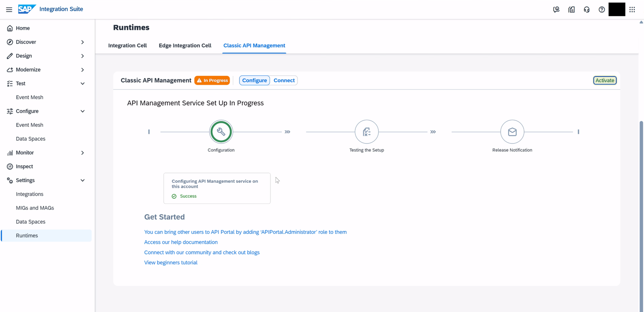Open the APIPortal.Administrator role link
Image resolution: width=644 pixels, height=312 pixels.
pos(245,232)
